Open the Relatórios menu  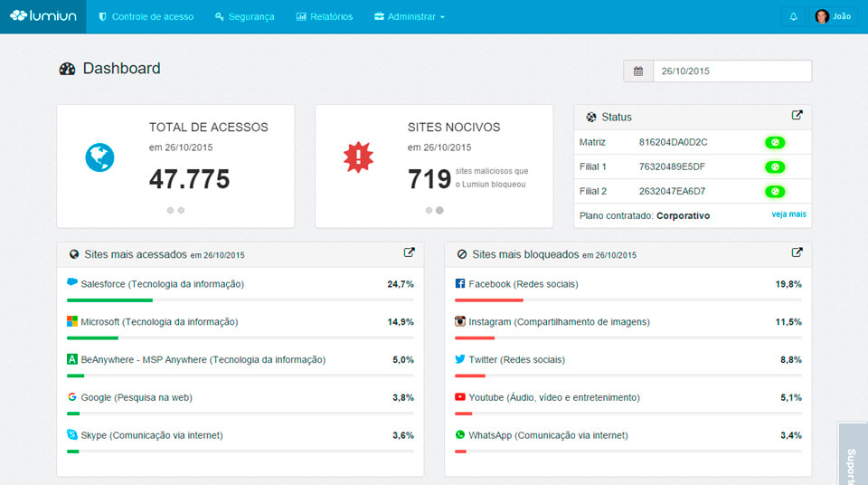tap(325, 16)
